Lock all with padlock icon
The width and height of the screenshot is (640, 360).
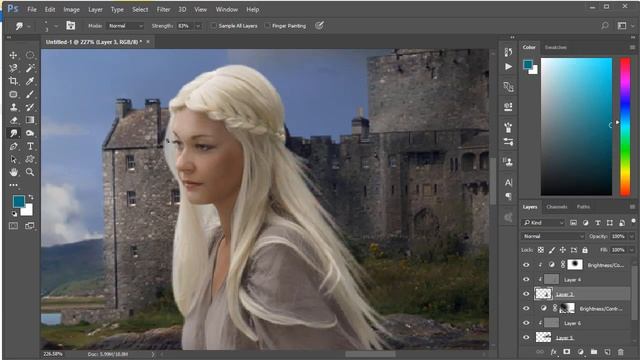(x=585, y=250)
